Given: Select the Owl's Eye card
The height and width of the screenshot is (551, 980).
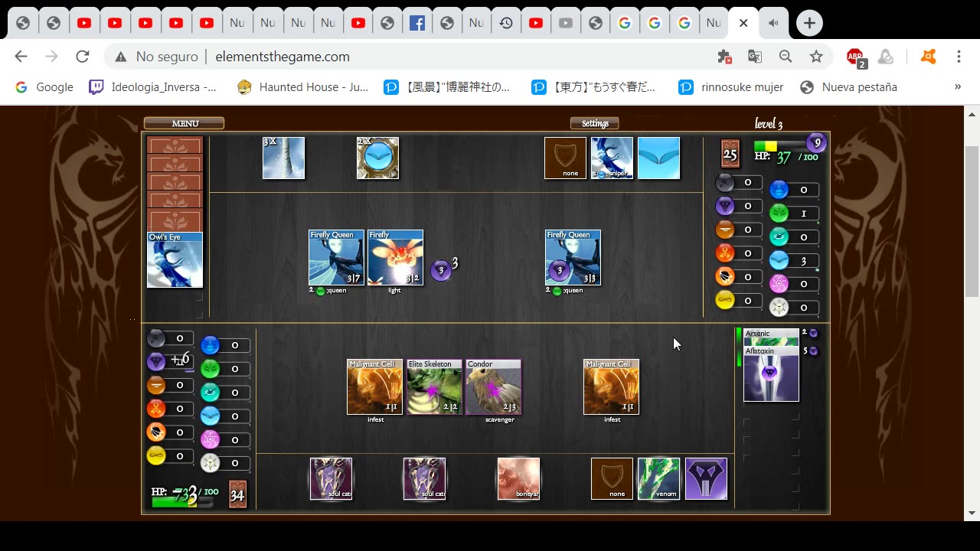Looking at the screenshot, I should pos(175,260).
